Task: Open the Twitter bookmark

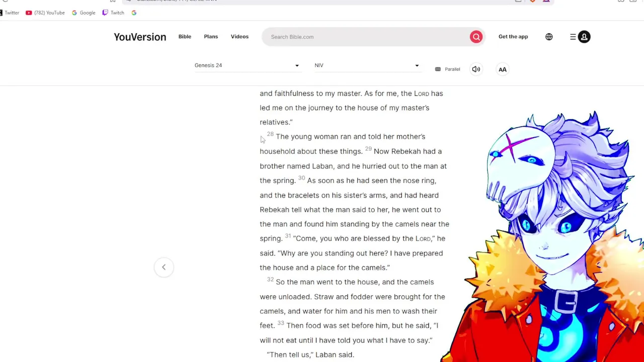Action: point(9,13)
